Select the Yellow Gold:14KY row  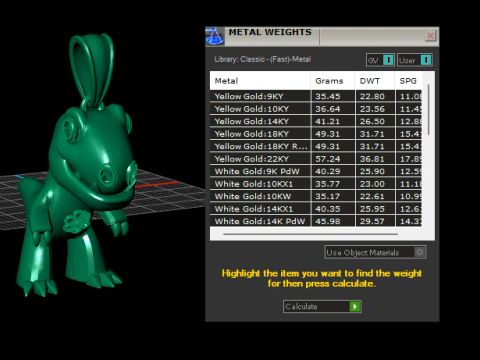[x=316, y=121]
